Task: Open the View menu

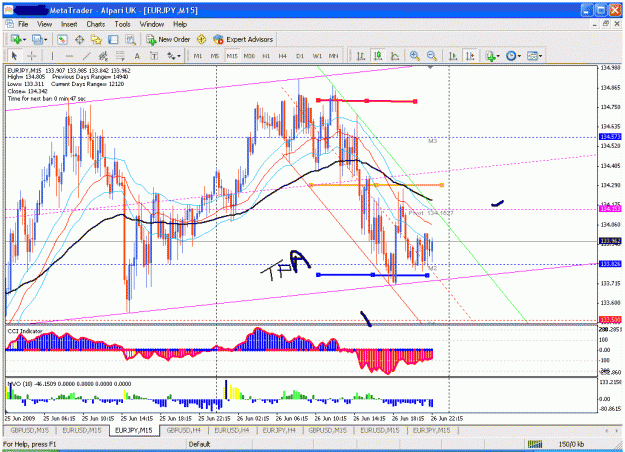Action: click(x=45, y=24)
